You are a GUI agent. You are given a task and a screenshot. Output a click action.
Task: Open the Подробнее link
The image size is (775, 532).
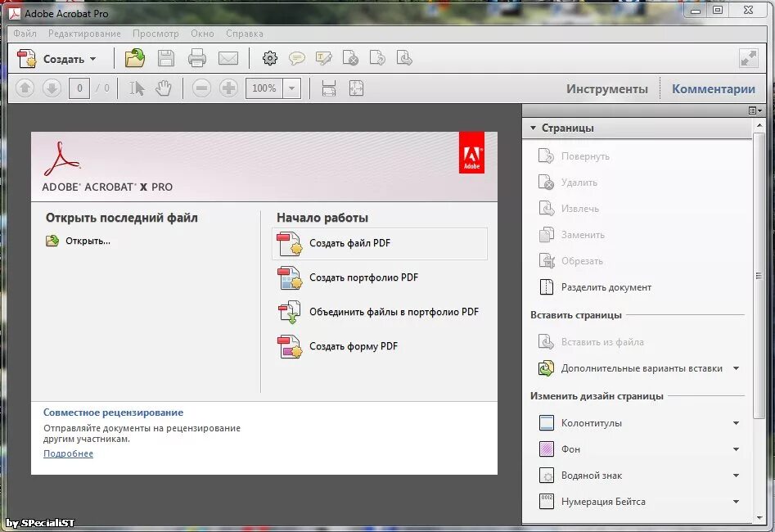(68, 454)
